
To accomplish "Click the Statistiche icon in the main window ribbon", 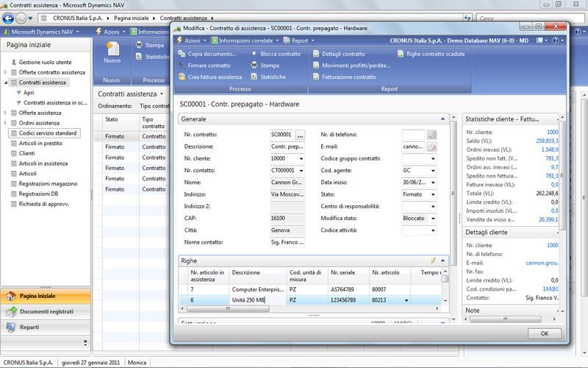I will pos(139,57).
